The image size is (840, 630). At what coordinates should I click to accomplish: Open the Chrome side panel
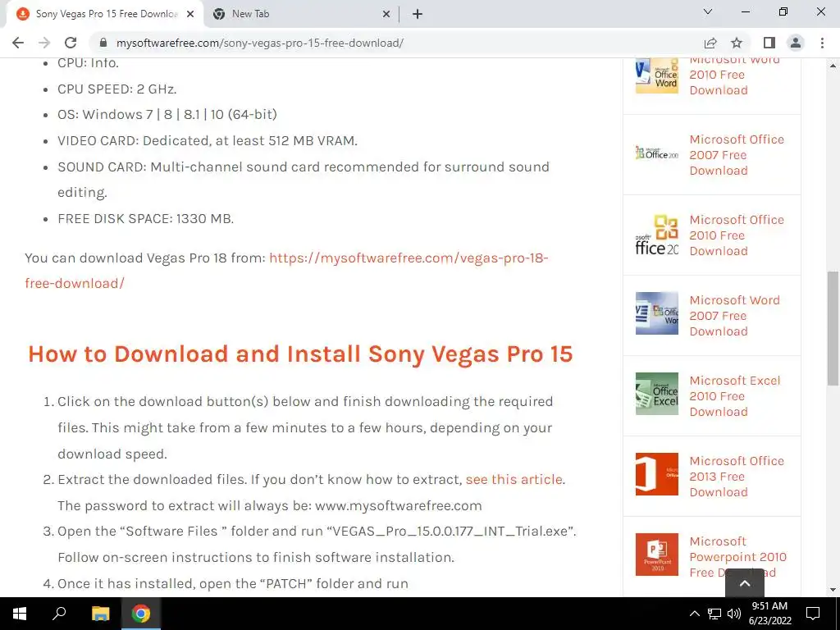coord(769,43)
